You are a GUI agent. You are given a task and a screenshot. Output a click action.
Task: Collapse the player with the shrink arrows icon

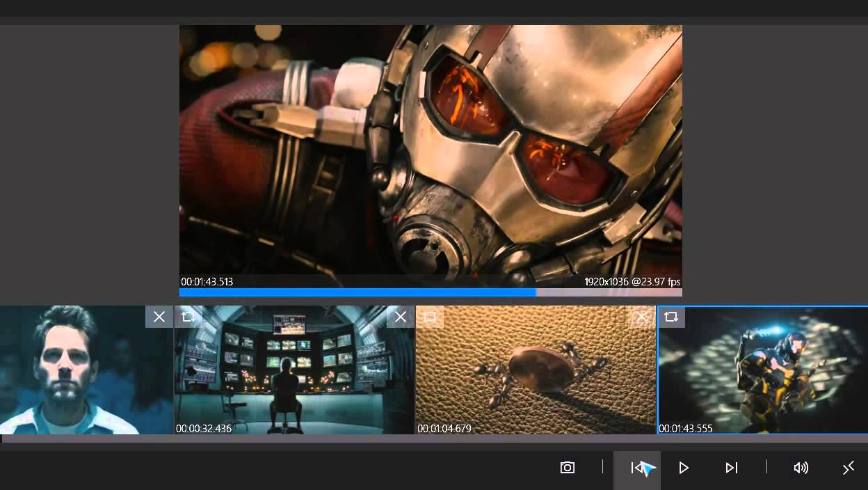(x=848, y=468)
